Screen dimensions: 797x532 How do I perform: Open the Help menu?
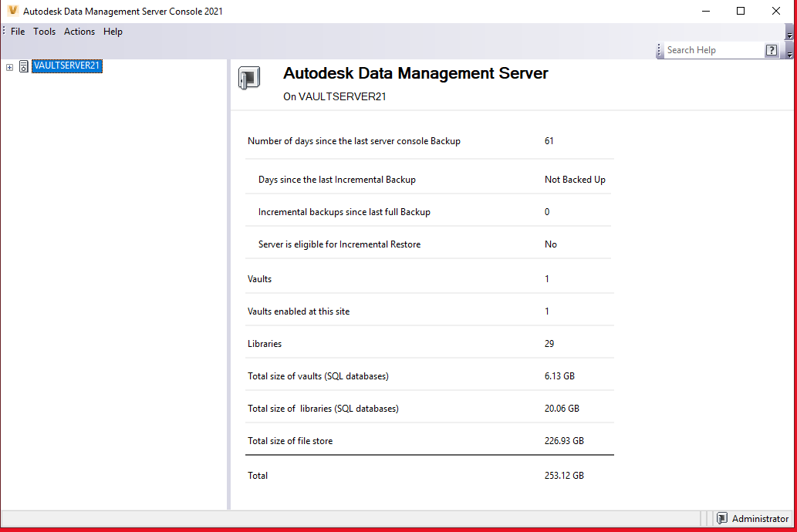coord(113,32)
